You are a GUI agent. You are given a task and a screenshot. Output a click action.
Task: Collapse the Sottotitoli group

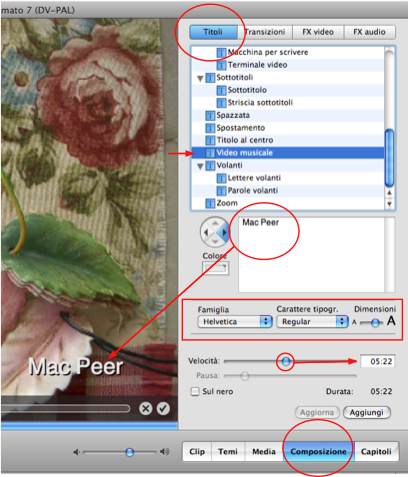point(200,79)
